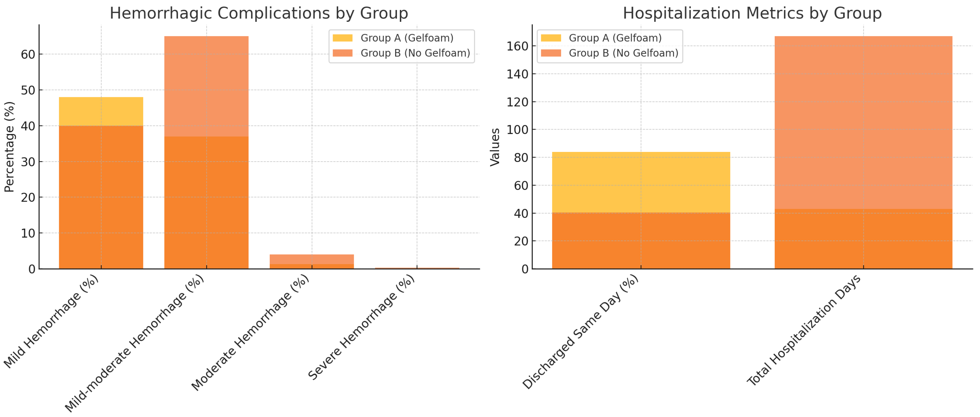Click yellow segment of Discharged Same Day bar
The image size is (980, 417).
tap(641, 182)
